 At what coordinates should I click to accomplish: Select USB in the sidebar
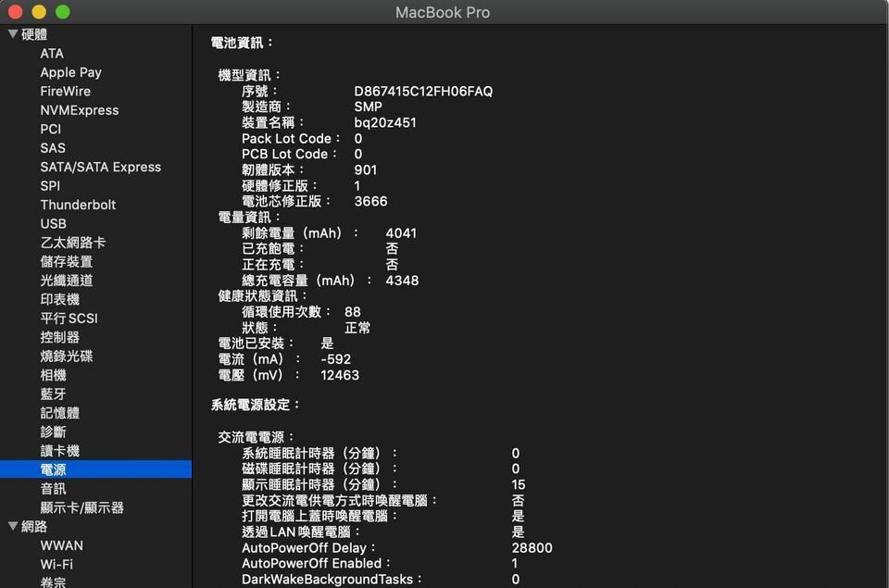click(x=54, y=224)
